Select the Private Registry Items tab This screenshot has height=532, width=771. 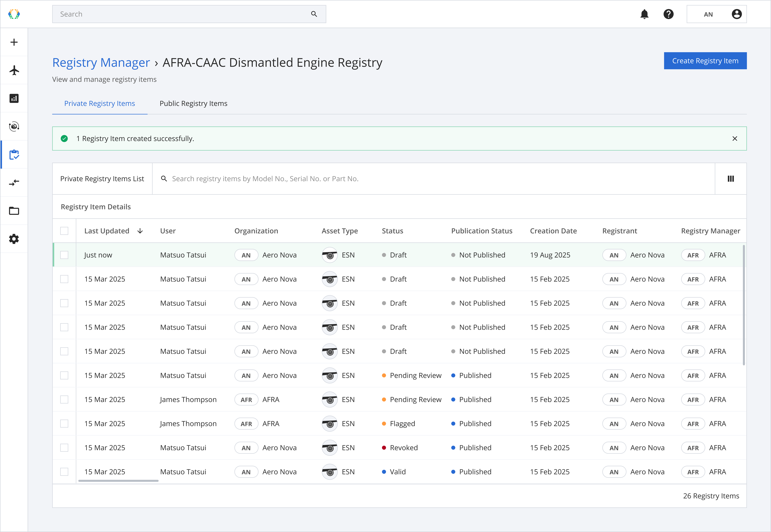click(x=99, y=104)
